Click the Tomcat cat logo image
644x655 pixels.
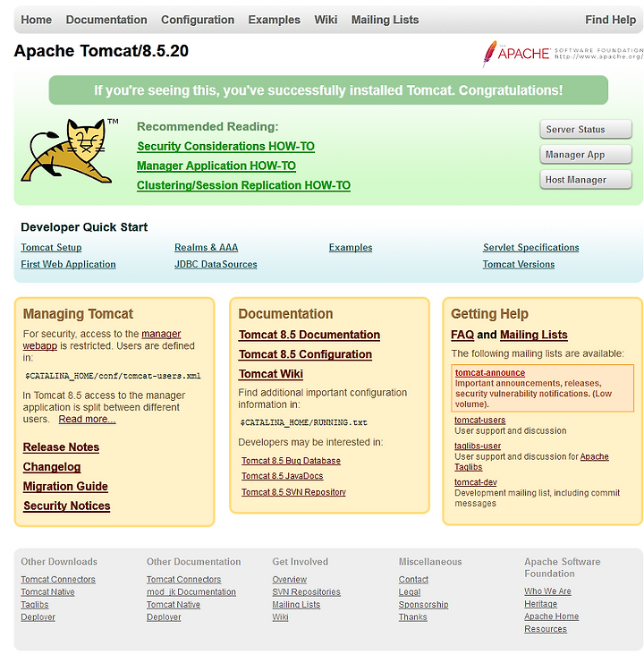69,150
